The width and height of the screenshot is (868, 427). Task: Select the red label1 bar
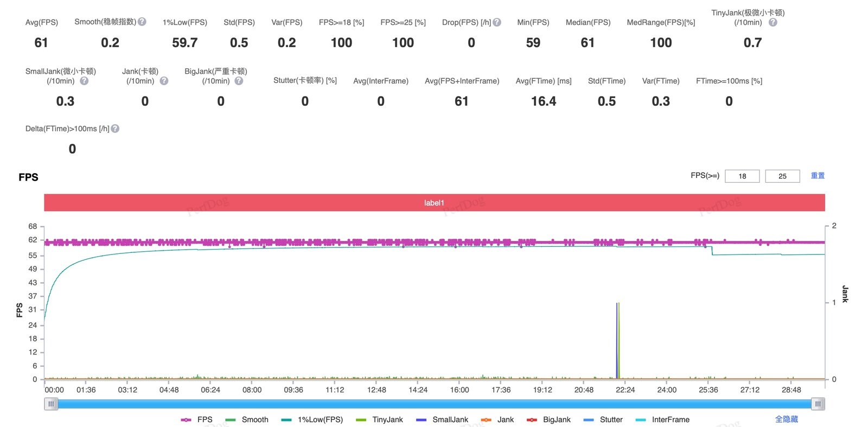tap(435, 203)
